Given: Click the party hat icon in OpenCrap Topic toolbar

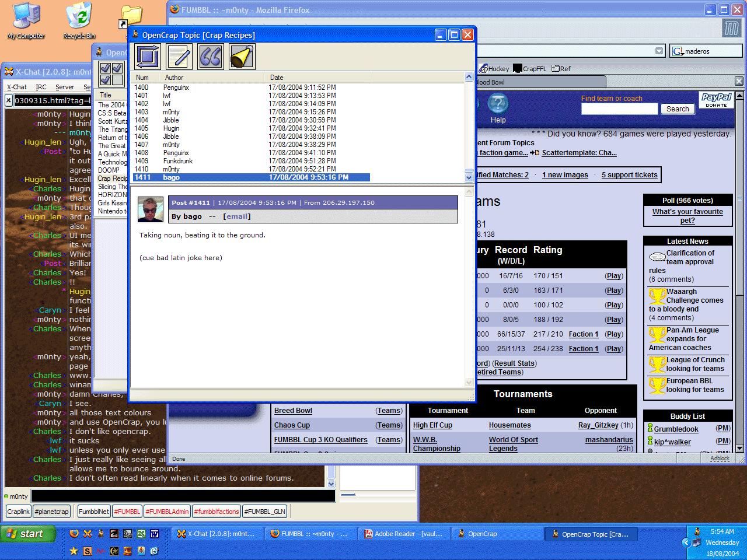Looking at the screenshot, I should (x=242, y=57).
